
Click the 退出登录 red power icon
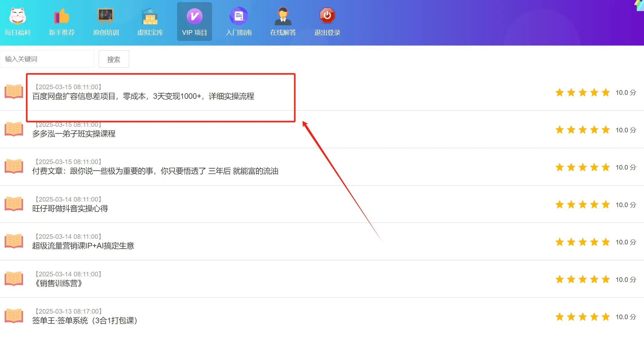pyautogui.click(x=327, y=15)
